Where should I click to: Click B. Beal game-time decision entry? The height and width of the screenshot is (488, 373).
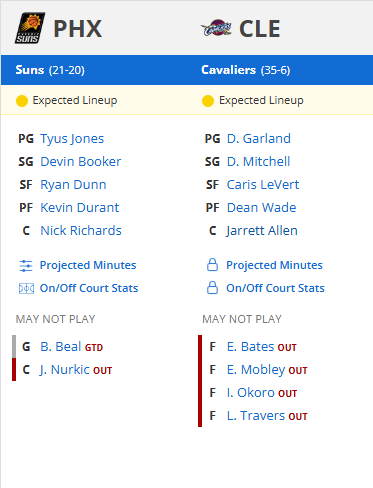click(71, 347)
